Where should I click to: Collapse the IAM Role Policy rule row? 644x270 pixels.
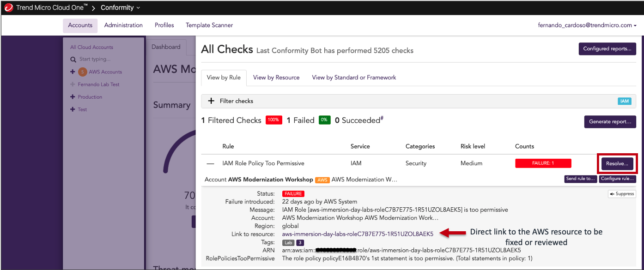[x=211, y=163]
